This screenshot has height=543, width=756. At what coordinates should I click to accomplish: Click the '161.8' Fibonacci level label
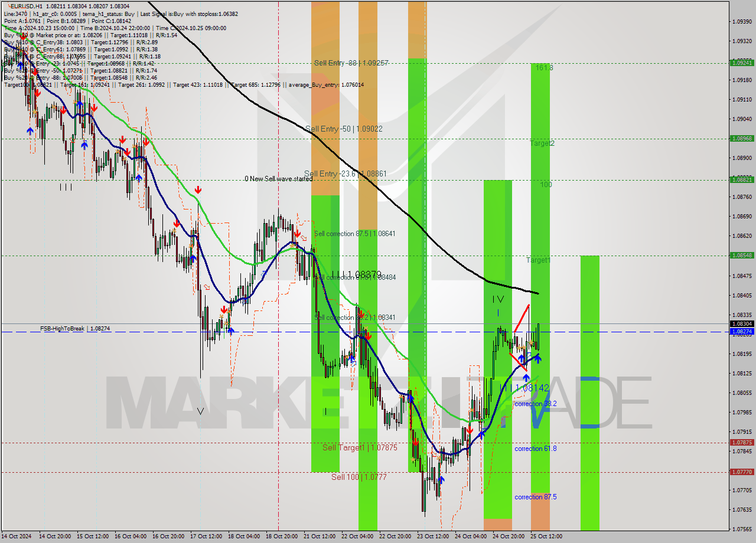click(x=544, y=68)
